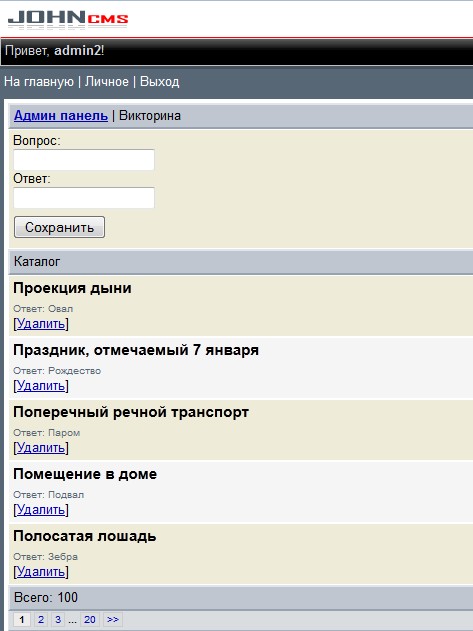
Task: Delete the Полосатая лошадь question
Action: [41, 571]
